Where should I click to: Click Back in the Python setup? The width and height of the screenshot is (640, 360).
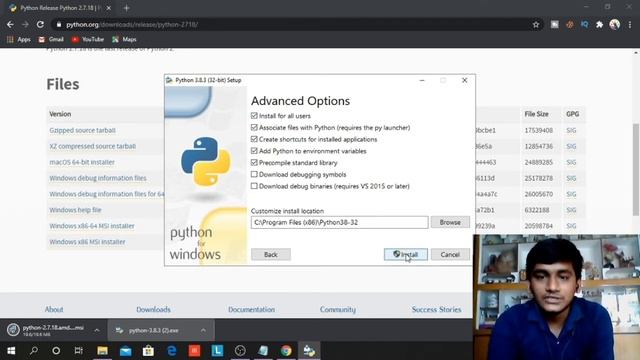[x=271, y=254]
